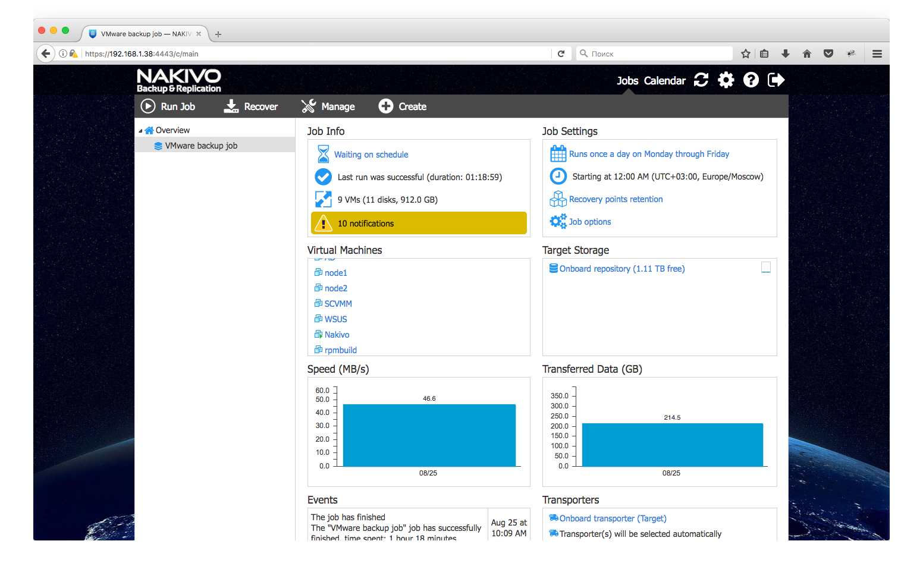This screenshot has height=588, width=923.
Task: Open the Onboard transporter (Target) link
Action: click(x=613, y=518)
